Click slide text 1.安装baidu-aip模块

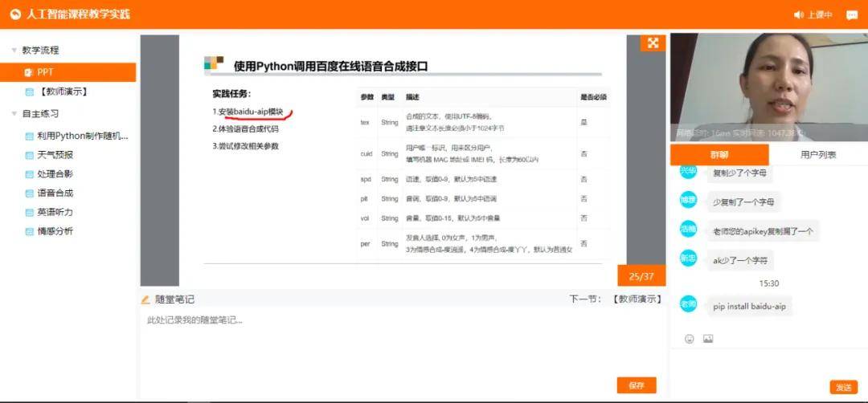pyautogui.click(x=248, y=112)
